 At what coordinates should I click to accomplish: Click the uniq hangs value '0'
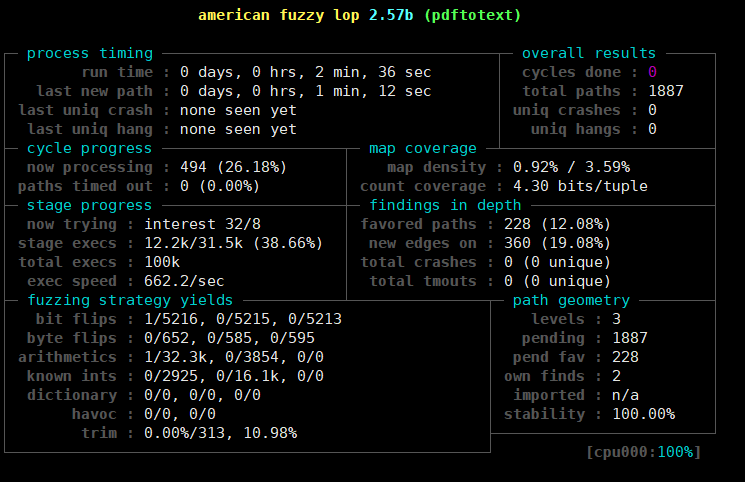click(652, 129)
